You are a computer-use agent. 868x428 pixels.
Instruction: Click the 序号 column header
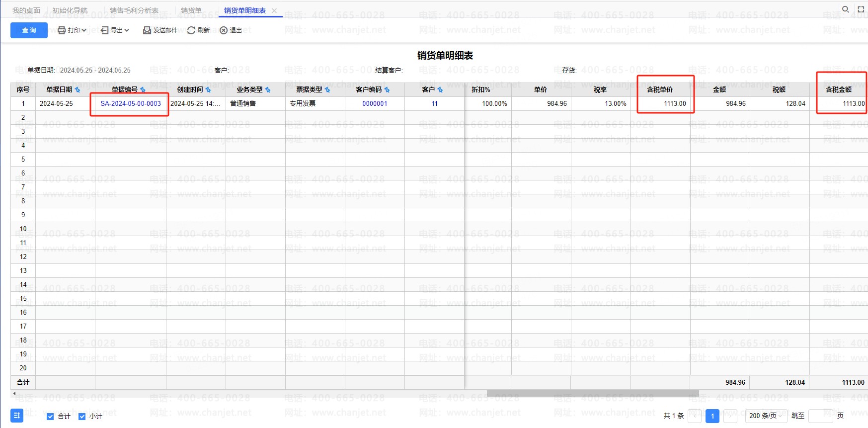23,89
